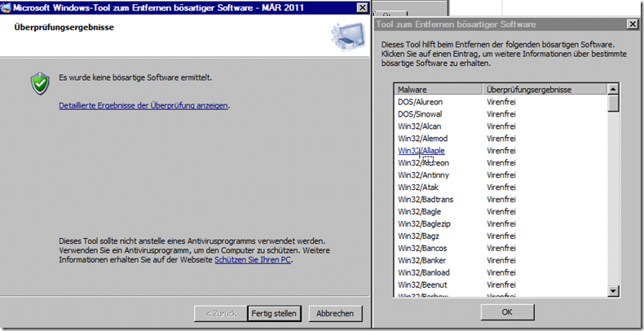Click the computer cleaning icon in header
The image size is (644, 331).
coord(348,36)
